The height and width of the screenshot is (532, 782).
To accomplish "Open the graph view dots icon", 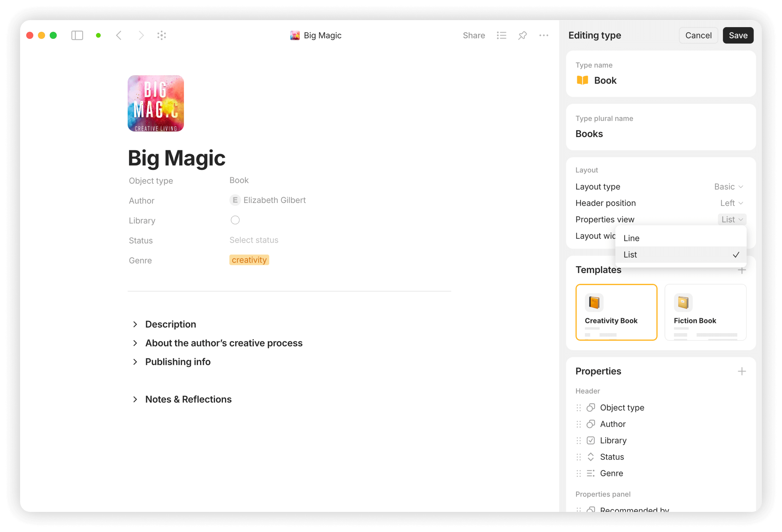I will coord(161,35).
